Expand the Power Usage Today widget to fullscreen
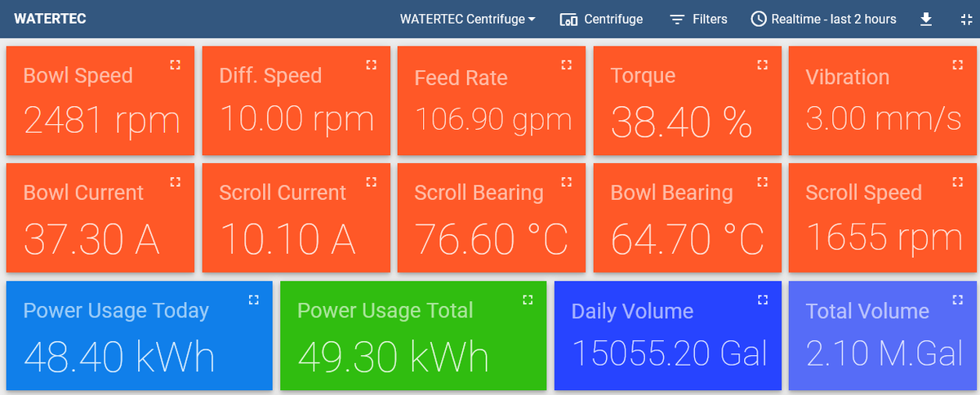 pyautogui.click(x=253, y=300)
